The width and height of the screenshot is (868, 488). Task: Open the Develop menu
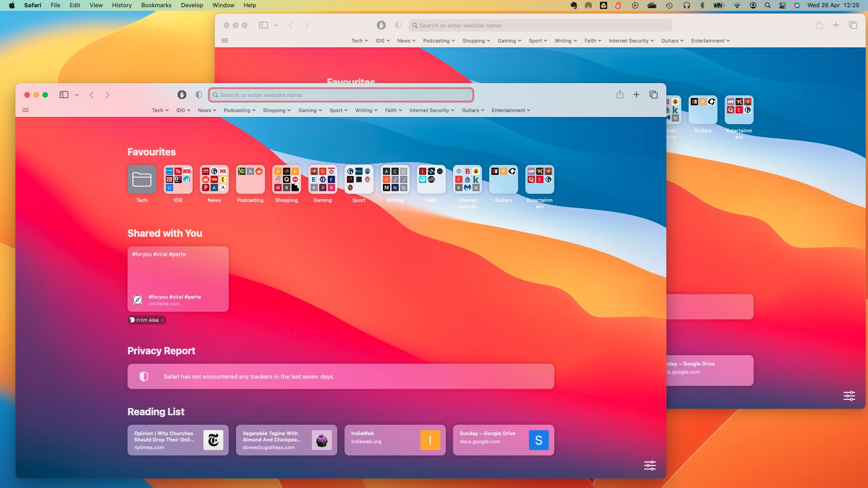[192, 5]
